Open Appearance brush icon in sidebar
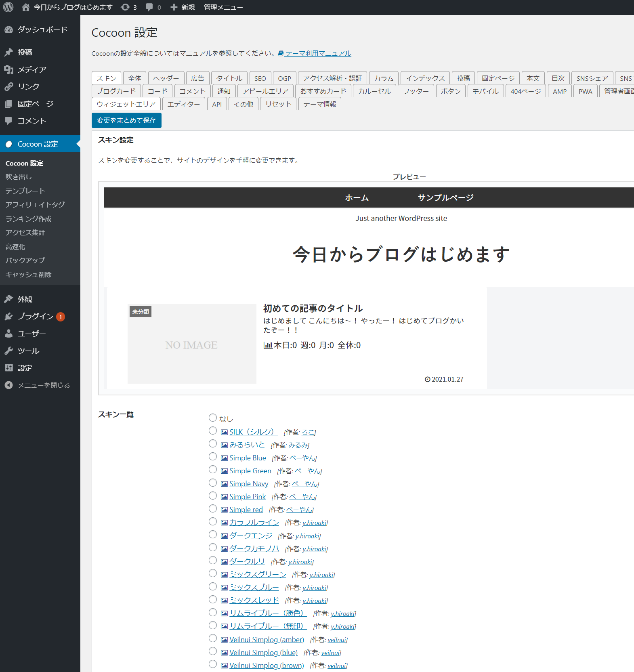The width and height of the screenshot is (634, 672). [x=9, y=299]
